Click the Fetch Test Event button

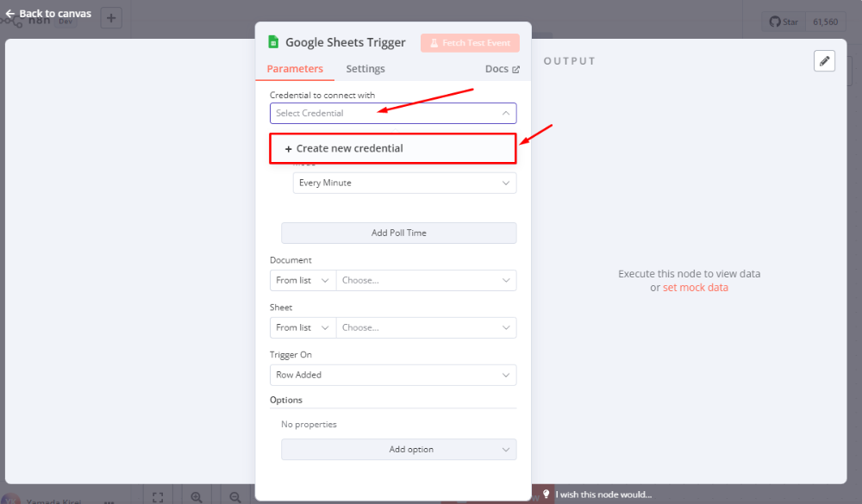point(470,43)
